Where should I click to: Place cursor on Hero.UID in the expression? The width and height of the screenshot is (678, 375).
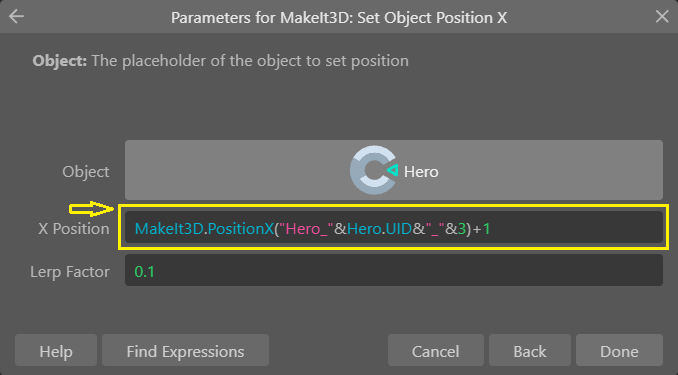(379, 228)
